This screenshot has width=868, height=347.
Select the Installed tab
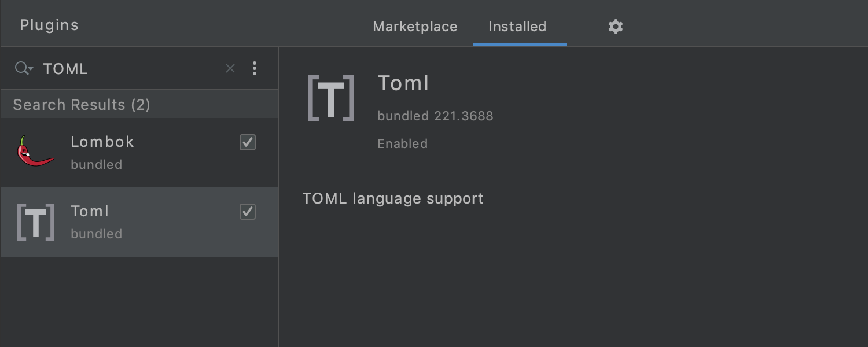click(517, 27)
